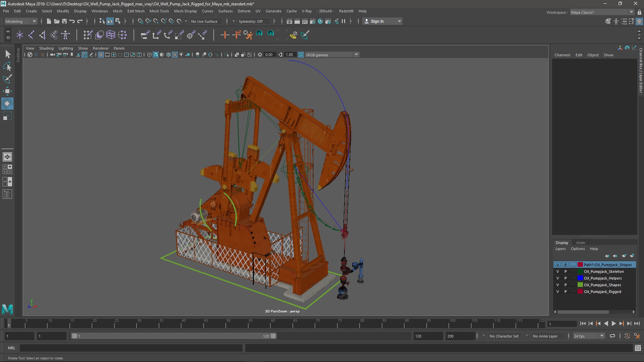Open the Workspace Maya Classic dropdown
644x362 pixels.
click(602, 12)
